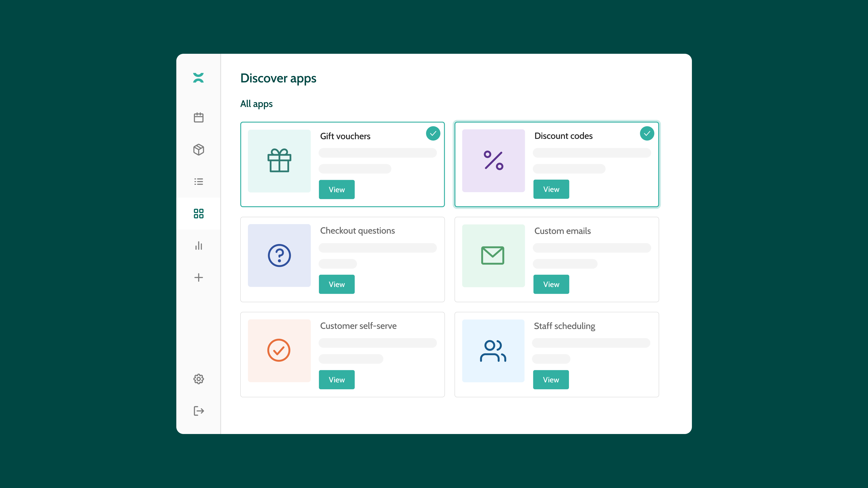The image size is (868, 488).
Task: Open settings via the gear icon
Action: tap(199, 379)
